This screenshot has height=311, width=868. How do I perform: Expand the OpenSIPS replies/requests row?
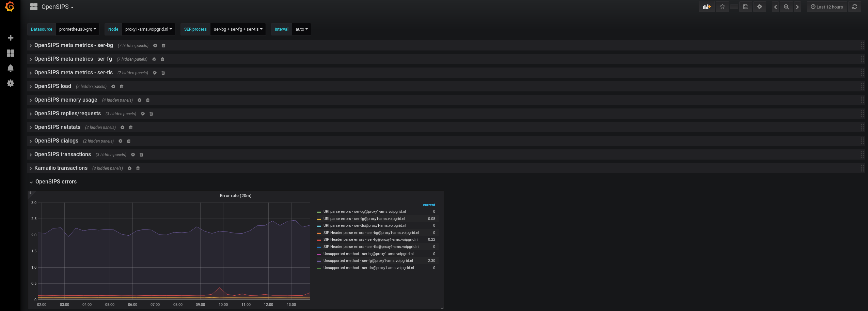click(67, 114)
